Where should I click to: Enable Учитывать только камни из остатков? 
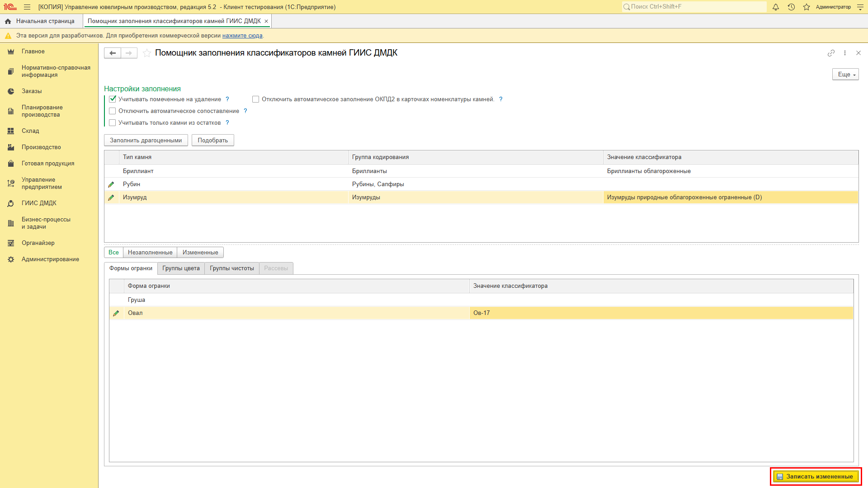pyautogui.click(x=113, y=123)
